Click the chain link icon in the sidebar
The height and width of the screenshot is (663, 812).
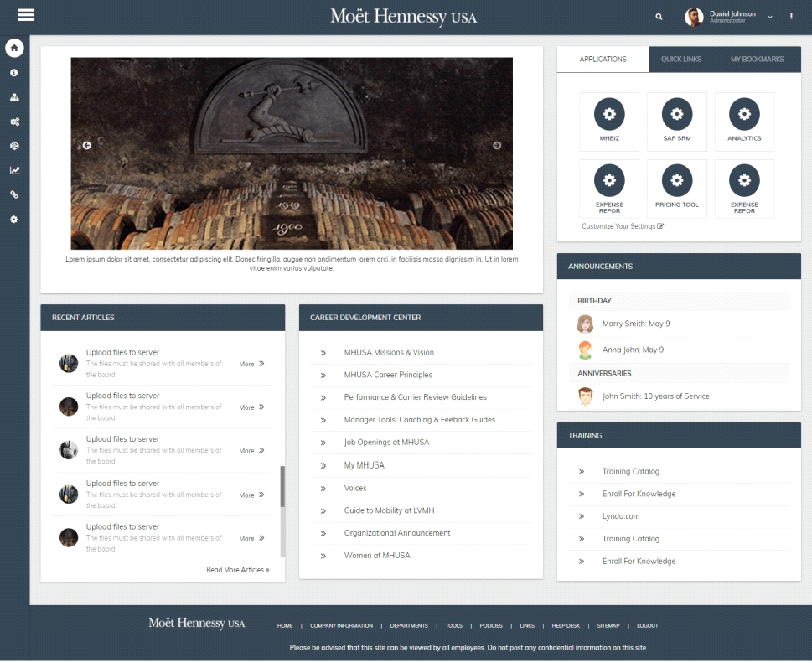[14, 194]
